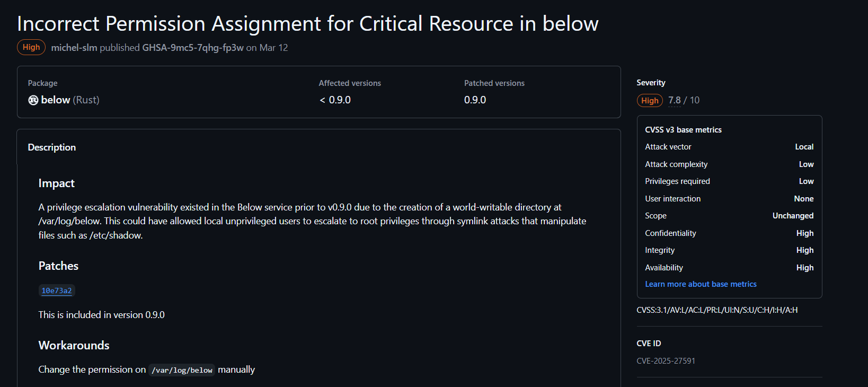Click the below package name
This screenshot has height=387, width=868.
(56, 100)
